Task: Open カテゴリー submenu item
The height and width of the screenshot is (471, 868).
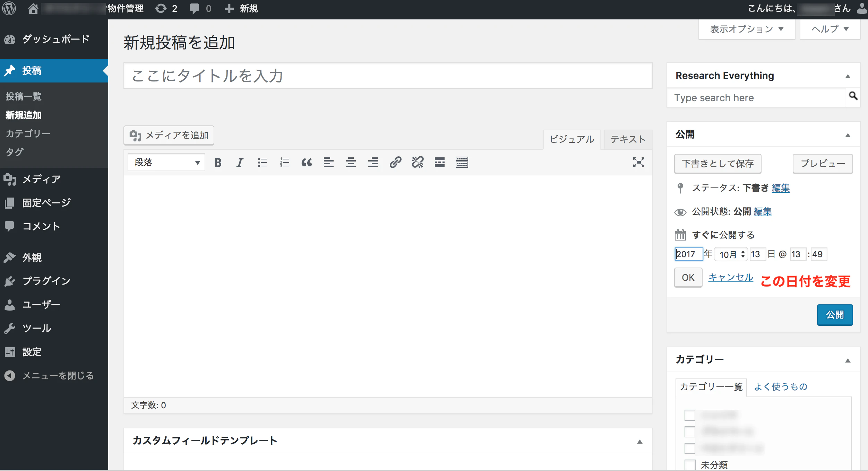Action: click(x=28, y=133)
